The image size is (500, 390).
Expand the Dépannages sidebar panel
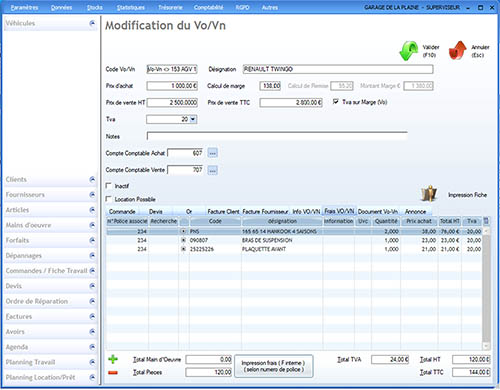pyautogui.click(x=92, y=255)
